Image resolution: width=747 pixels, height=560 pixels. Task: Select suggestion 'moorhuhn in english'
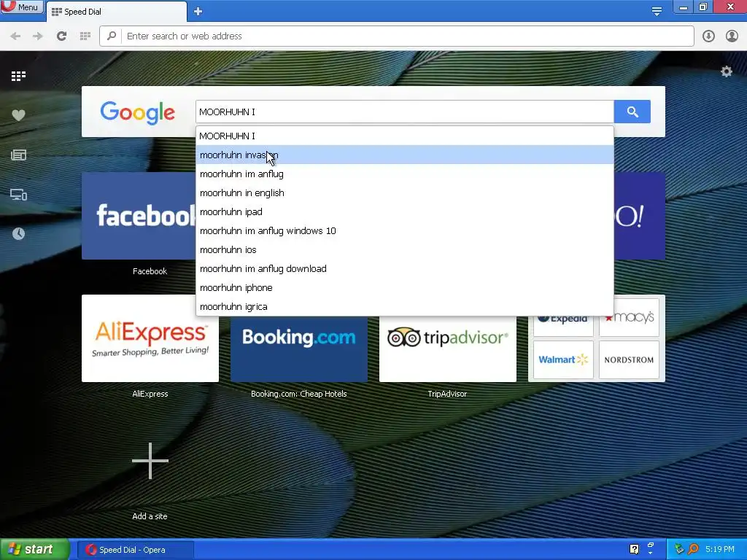pos(404,192)
